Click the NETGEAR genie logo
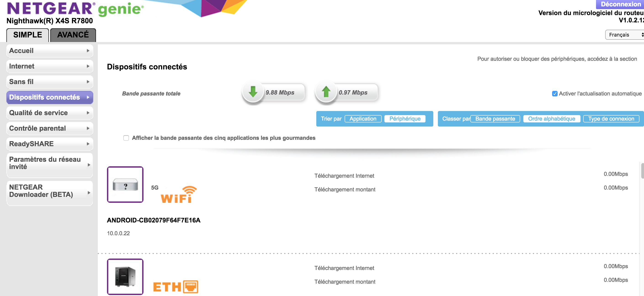 75,9
